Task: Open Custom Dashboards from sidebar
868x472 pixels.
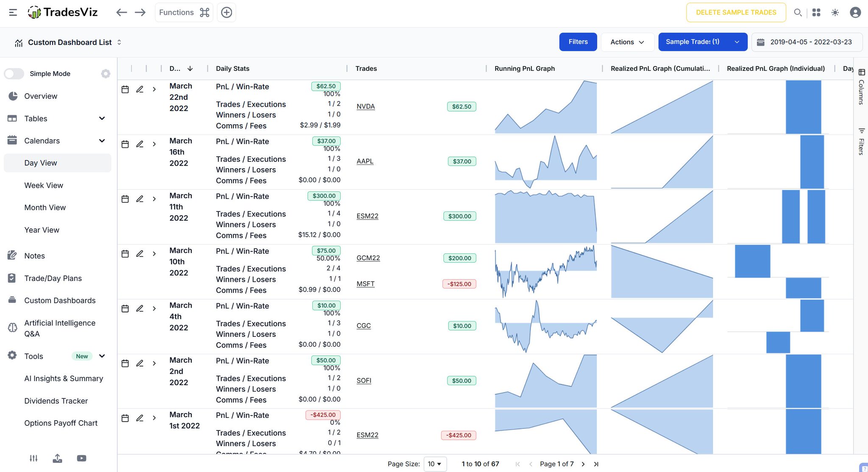Action: coord(60,300)
